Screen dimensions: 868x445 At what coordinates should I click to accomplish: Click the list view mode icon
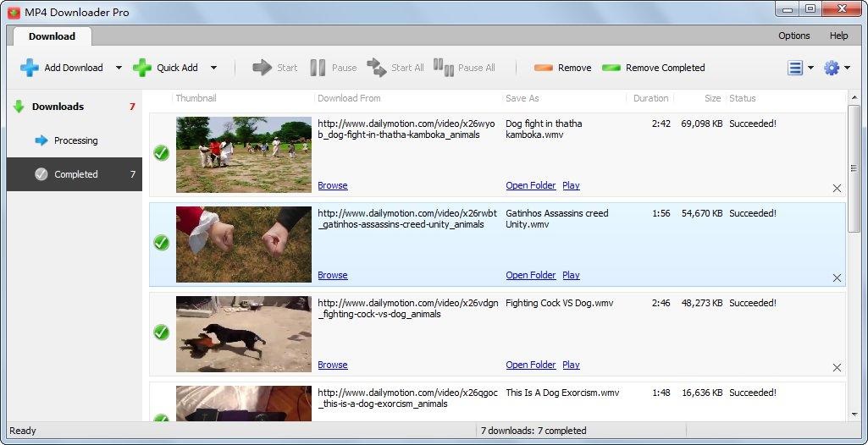click(x=795, y=68)
